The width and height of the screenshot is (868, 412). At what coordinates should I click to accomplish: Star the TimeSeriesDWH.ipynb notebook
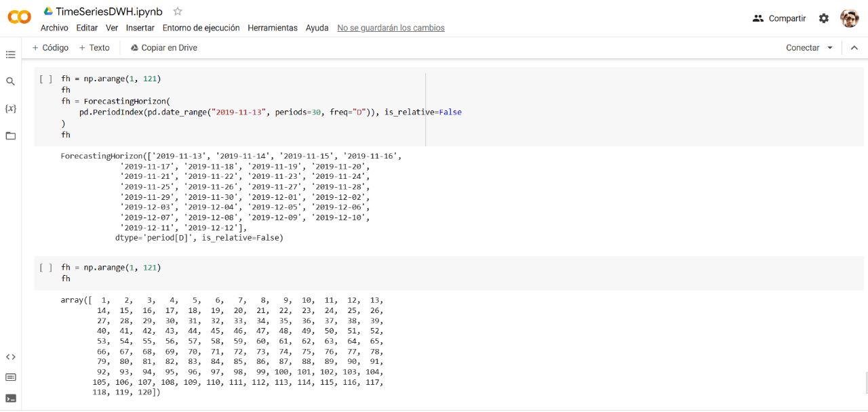point(178,12)
